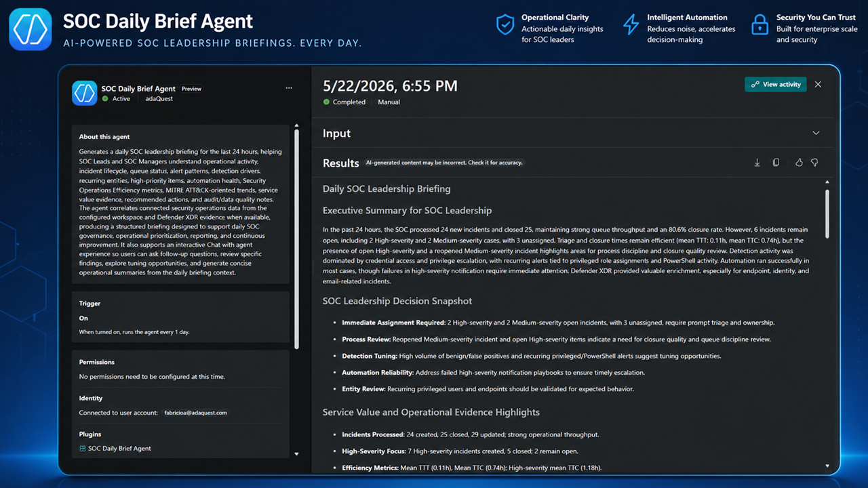Screen dimensions: 868x488
Task: Select the Manual run type label
Action: [389, 102]
